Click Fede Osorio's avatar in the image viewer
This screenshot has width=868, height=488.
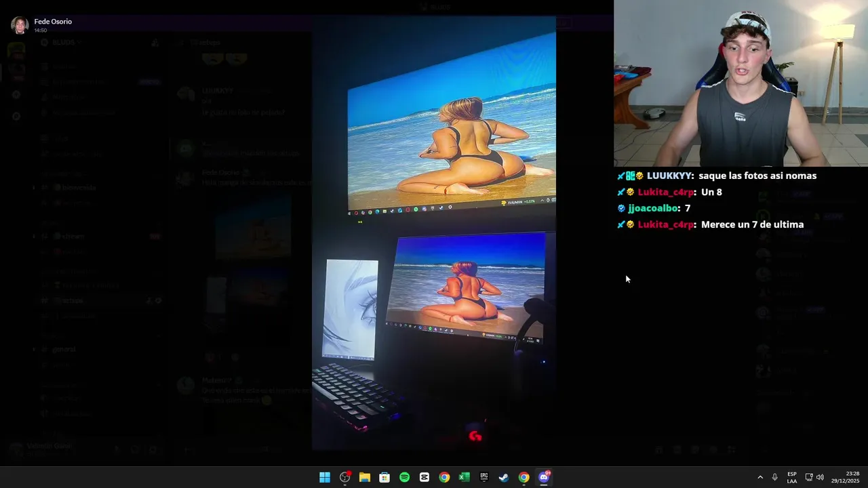[x=20, y=25]
